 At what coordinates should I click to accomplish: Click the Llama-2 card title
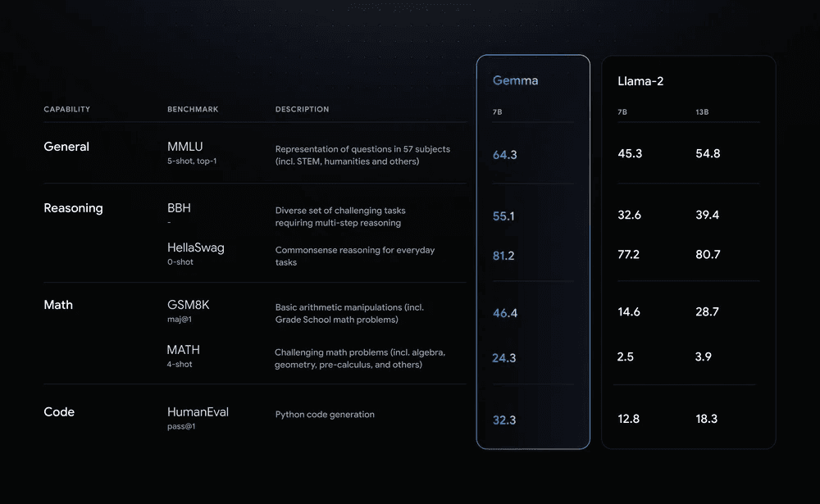tap(640, 81)
